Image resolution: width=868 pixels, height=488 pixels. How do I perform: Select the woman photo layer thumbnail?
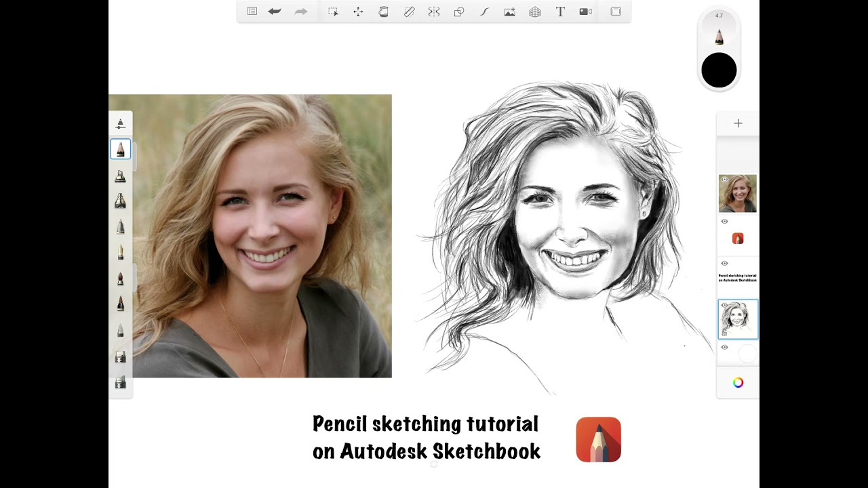coord(738,194)
